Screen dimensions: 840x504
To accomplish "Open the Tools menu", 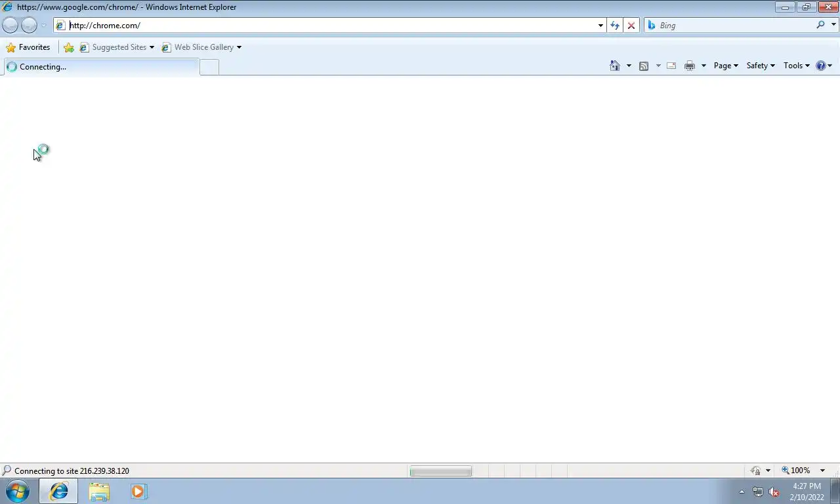I will coord(797,66).
